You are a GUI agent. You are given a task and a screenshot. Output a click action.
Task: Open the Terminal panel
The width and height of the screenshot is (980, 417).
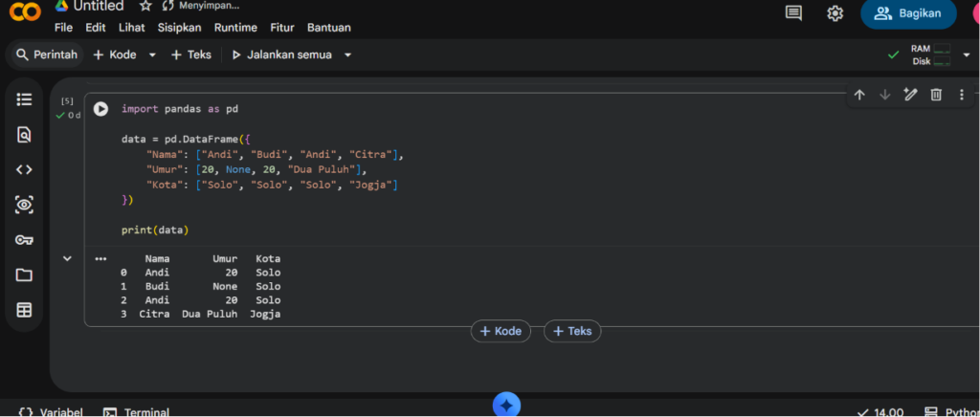coord(136,412)
